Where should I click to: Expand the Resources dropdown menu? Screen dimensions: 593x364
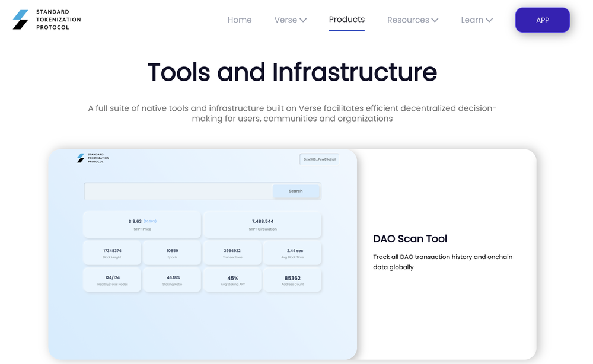click(413, 20)
